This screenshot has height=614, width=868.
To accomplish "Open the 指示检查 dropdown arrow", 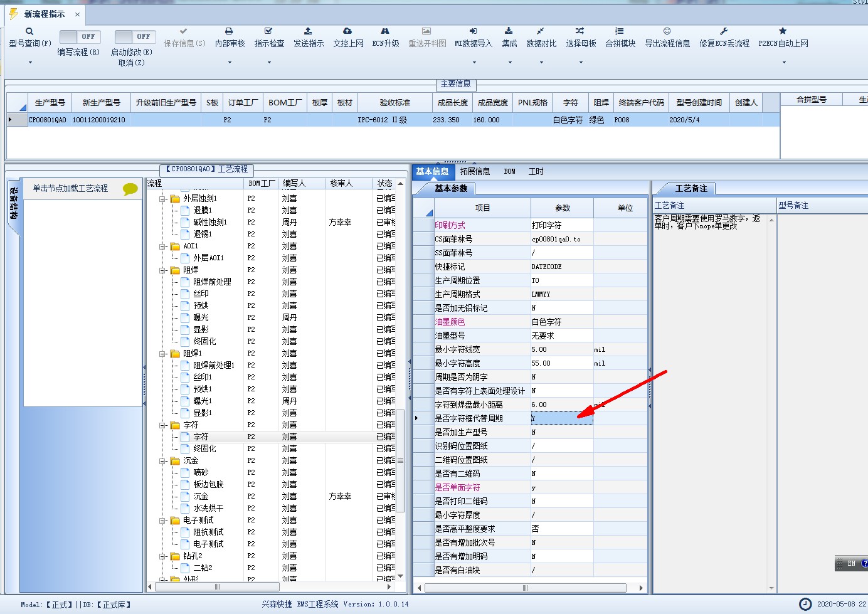I will [x=269, y=62].
